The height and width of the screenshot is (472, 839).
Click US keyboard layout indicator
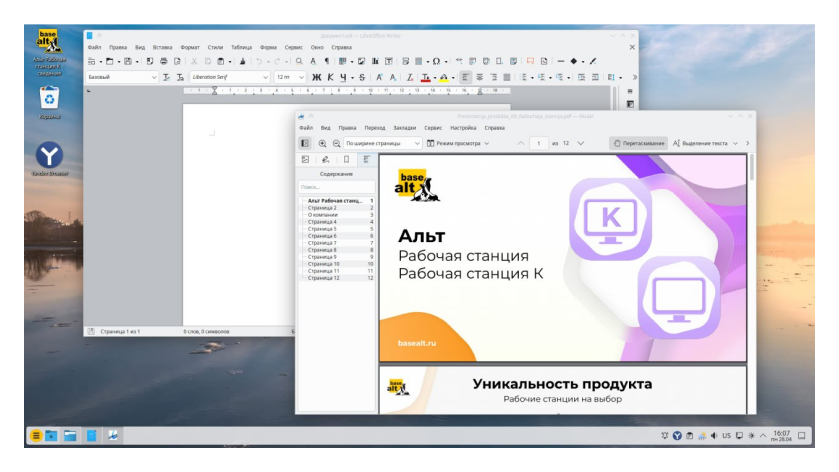(x=726, y=436)
